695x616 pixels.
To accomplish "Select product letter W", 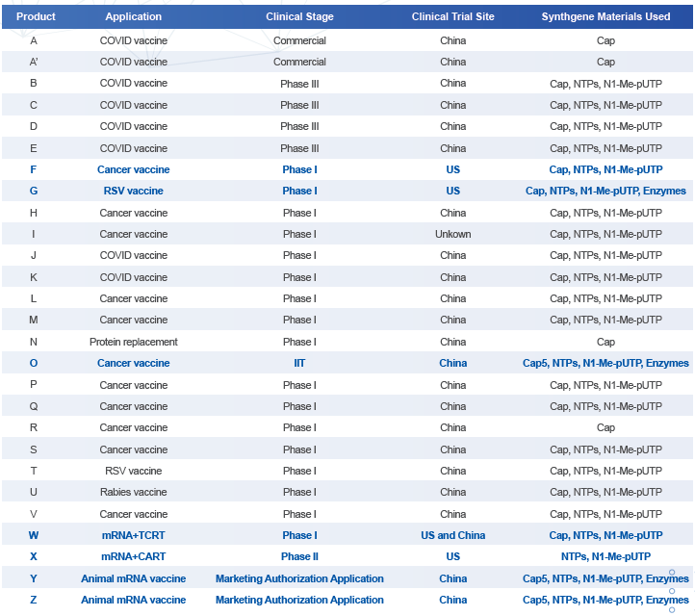I will click(34, 535).
